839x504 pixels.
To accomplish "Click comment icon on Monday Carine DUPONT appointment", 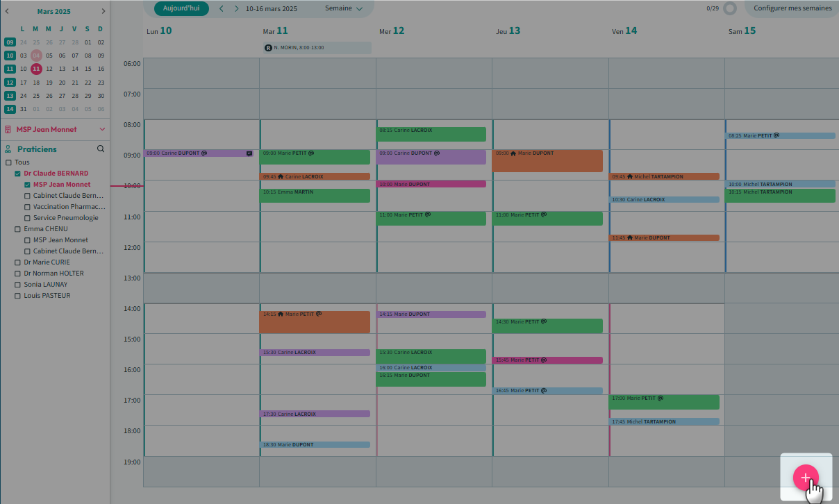I will coord(249,153).
